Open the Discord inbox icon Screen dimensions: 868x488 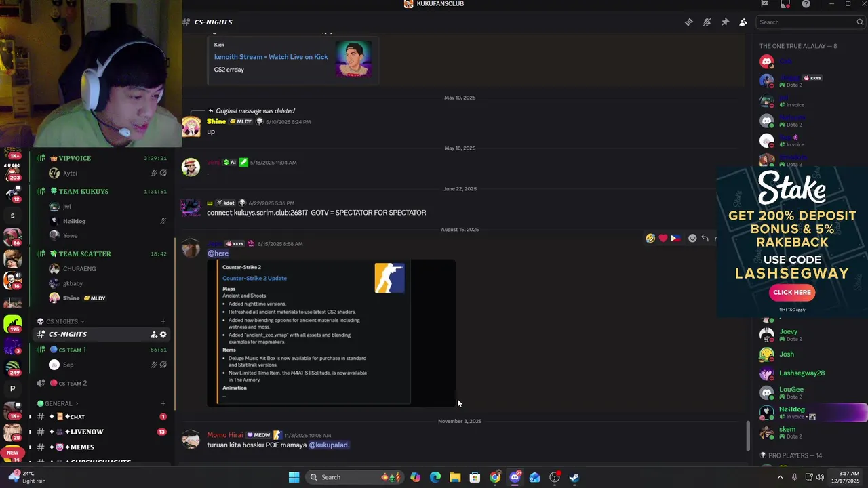coord(785,4)
